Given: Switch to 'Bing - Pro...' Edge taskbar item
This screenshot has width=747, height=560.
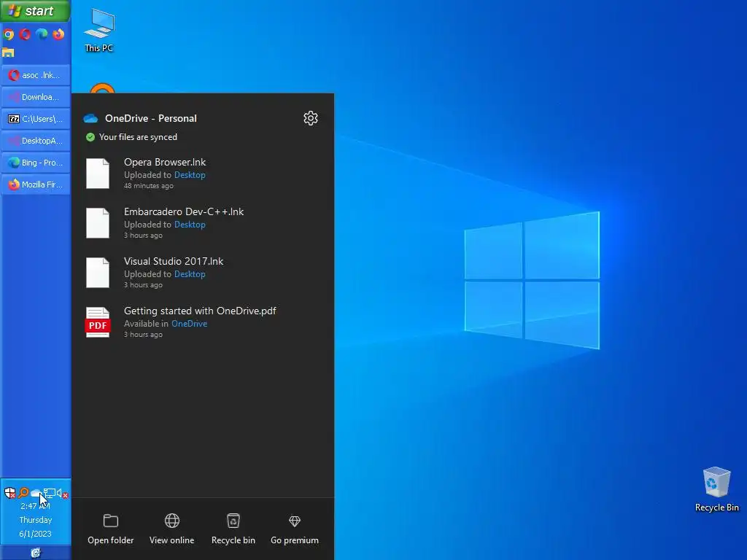Looking at the screenshot, I should (x=36, y=163).
